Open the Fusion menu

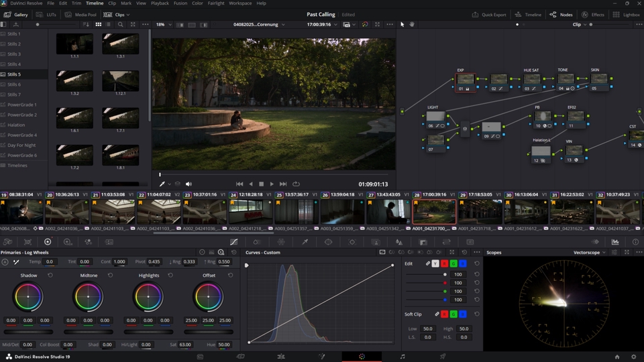click(x=180, y=3)
